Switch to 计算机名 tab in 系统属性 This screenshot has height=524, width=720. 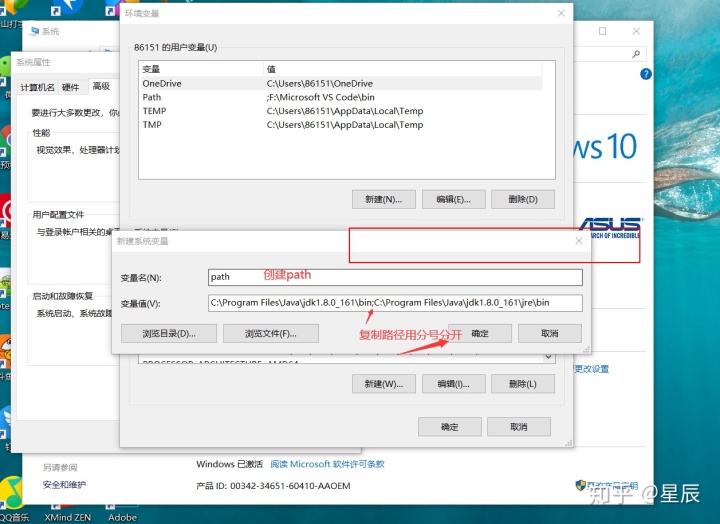tap(38, 87)
